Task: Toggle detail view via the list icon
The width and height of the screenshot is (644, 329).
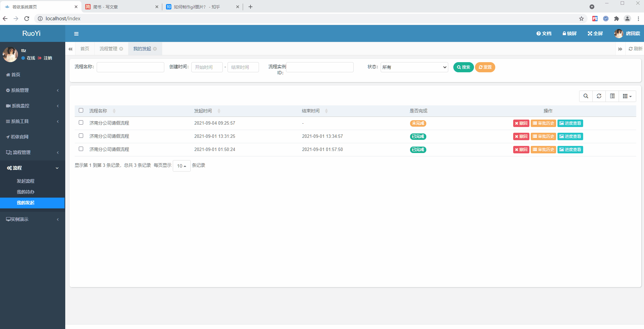Action: click(612, 96)
